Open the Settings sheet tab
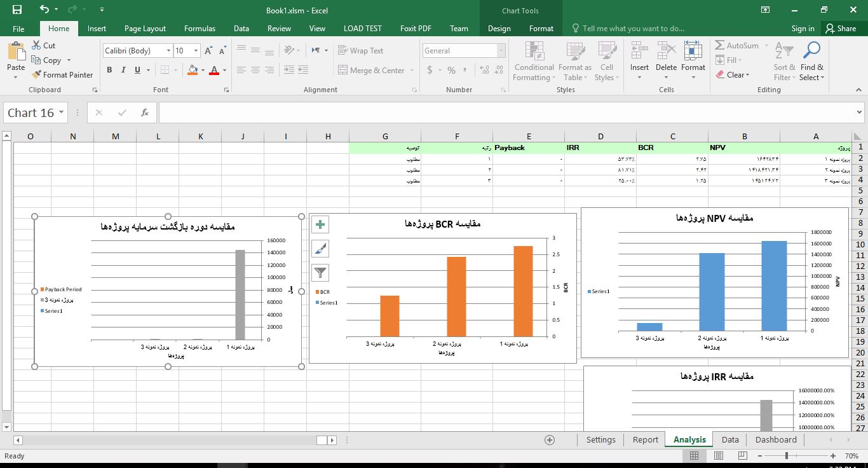 tap(600, 439)
